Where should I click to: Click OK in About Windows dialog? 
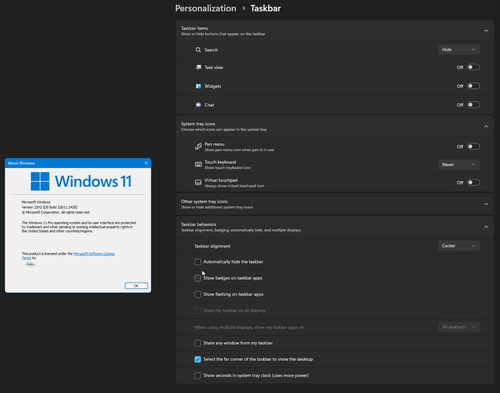[136, 286]
